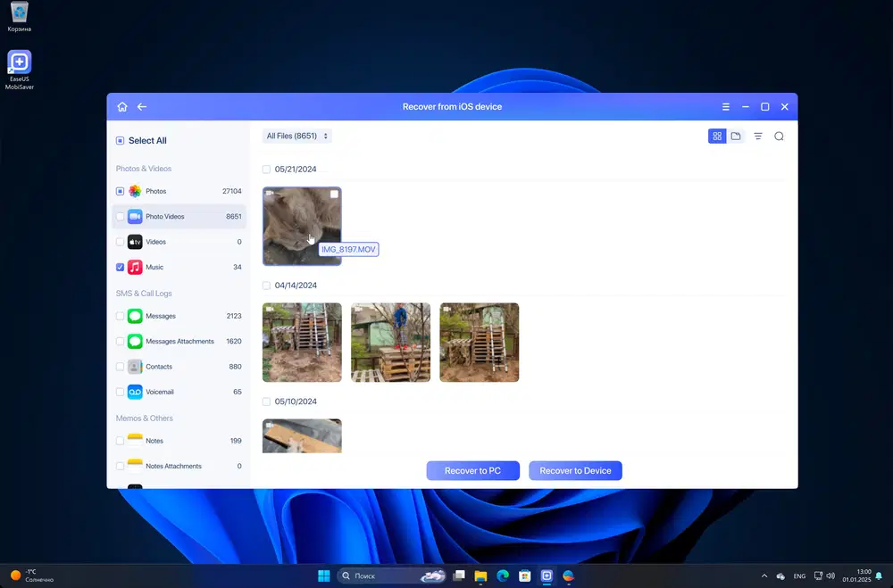Image resolution: width=893 pixels, height=588 pixels.
Task: Check the Notes checkbox
Action: pyautogui.click(x=121, y=441)
